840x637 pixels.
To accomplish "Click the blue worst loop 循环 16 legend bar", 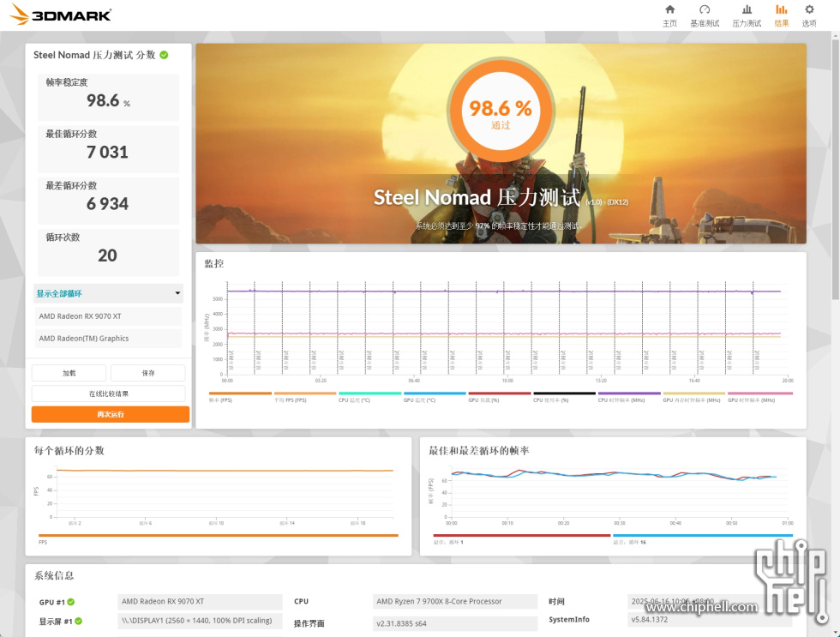I will coord(702,535).
